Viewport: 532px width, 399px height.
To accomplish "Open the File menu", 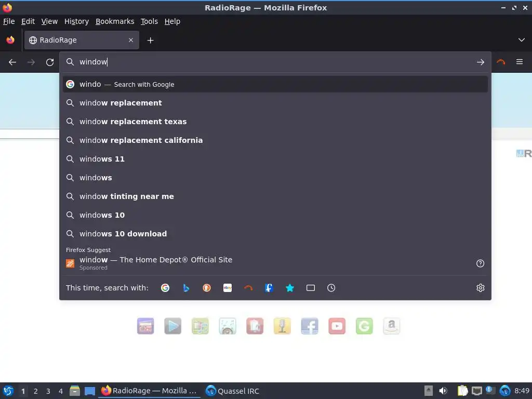I will [9, 21].
